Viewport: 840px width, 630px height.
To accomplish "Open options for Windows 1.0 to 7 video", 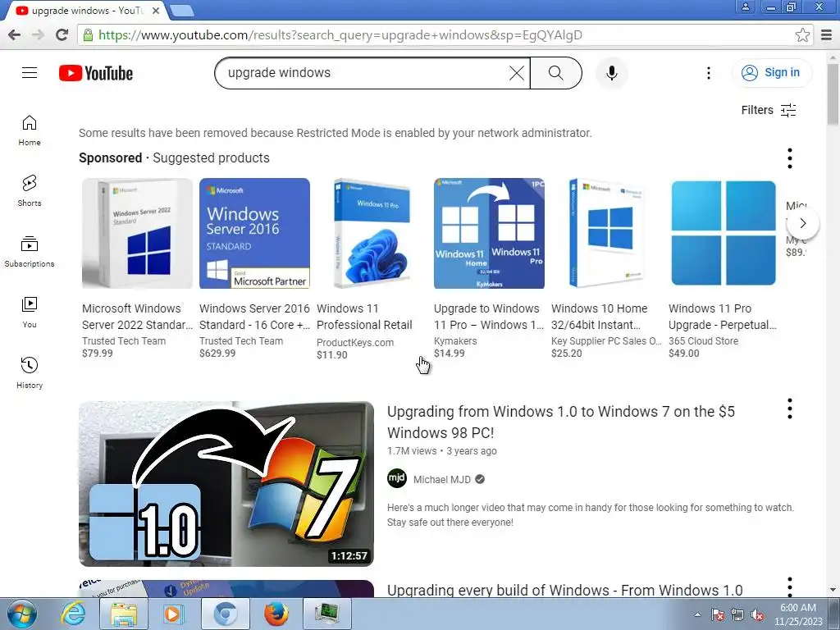I will [x=790, y=409].
